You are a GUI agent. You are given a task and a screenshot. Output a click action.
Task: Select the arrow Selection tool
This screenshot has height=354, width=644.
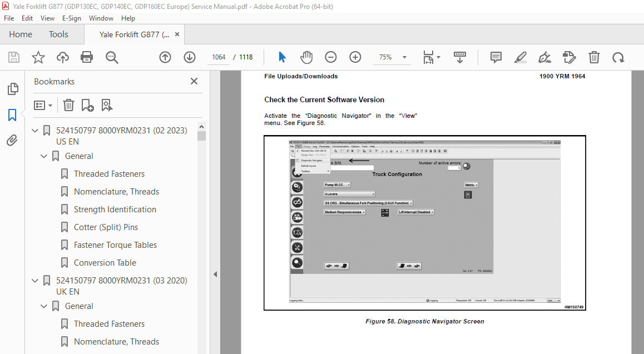pos(282,57)
